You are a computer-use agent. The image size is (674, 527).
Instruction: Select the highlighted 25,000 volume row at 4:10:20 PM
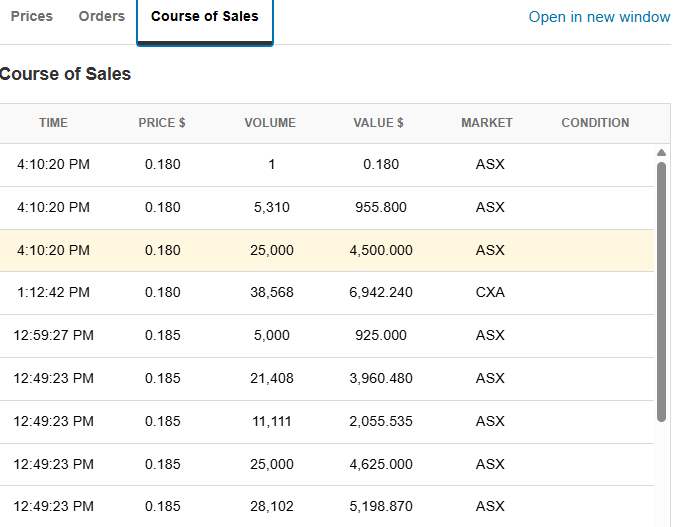coord(272,250)
